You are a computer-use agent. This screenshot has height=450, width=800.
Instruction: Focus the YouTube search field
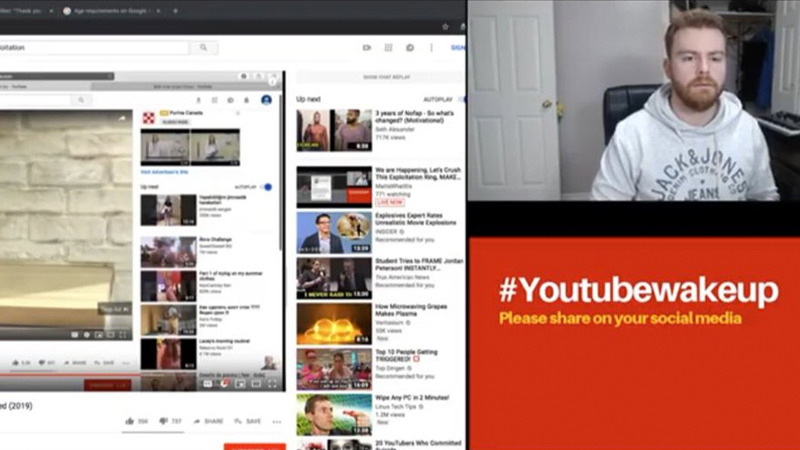[94, 47]
